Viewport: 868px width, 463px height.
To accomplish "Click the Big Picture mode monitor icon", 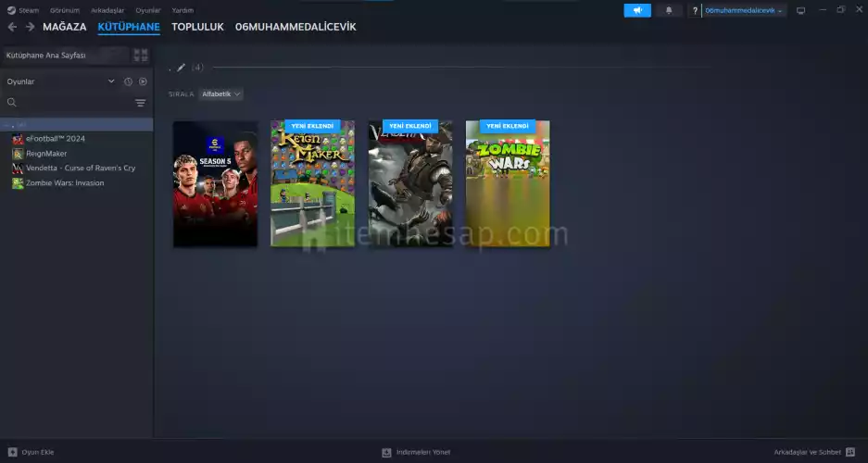I will coord(800,10).
